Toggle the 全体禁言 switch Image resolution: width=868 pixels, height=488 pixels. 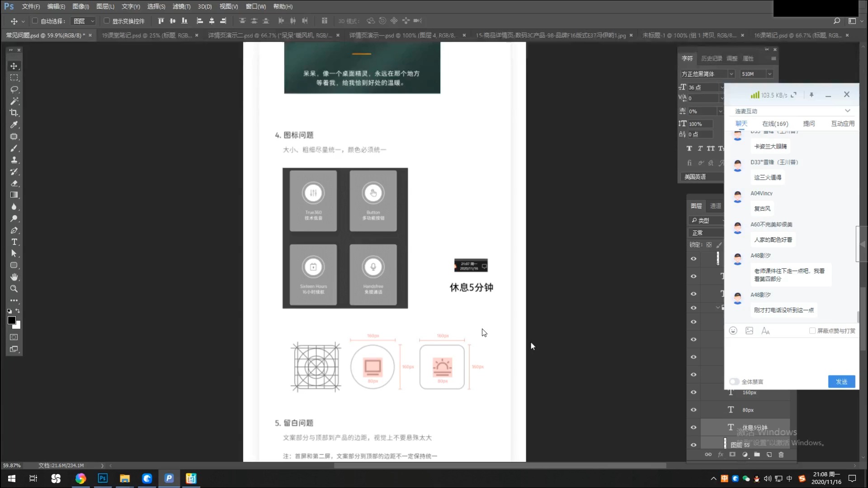click(x=734, y=382)
